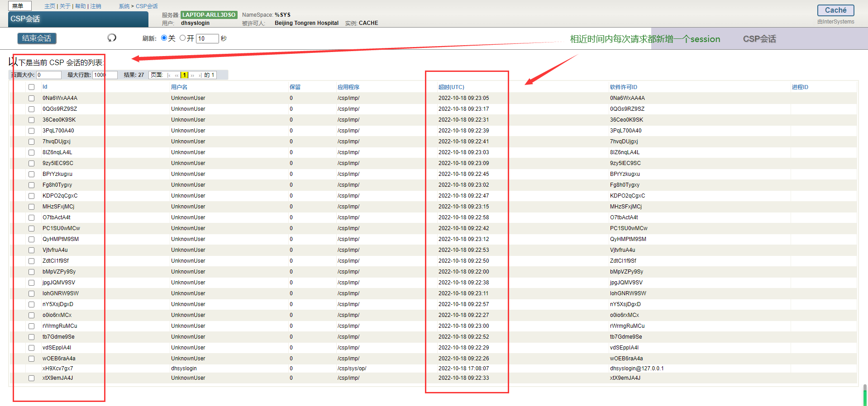Sort sessions by 用户名 column header
868x406 pixels.
(x=179, y=87)
